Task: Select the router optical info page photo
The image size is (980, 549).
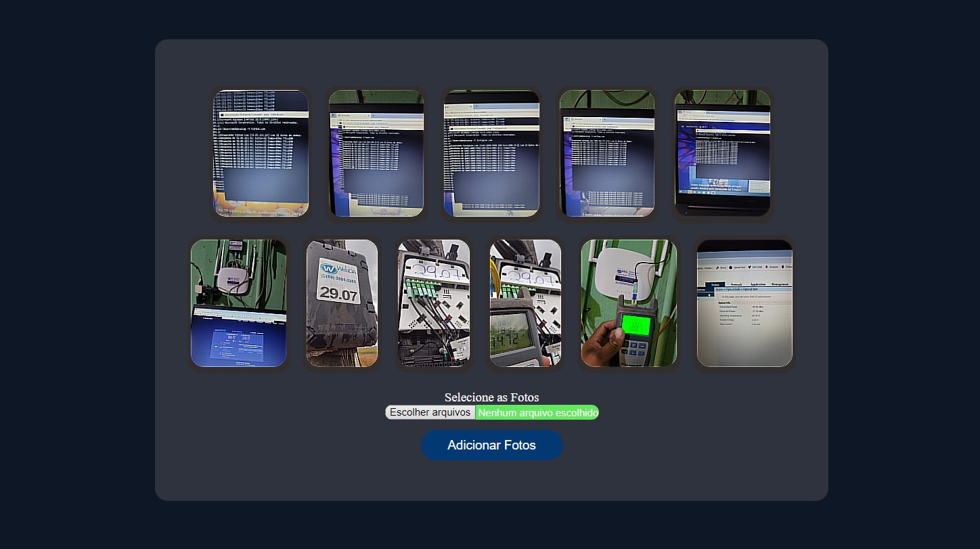Action: click(744, 303)
